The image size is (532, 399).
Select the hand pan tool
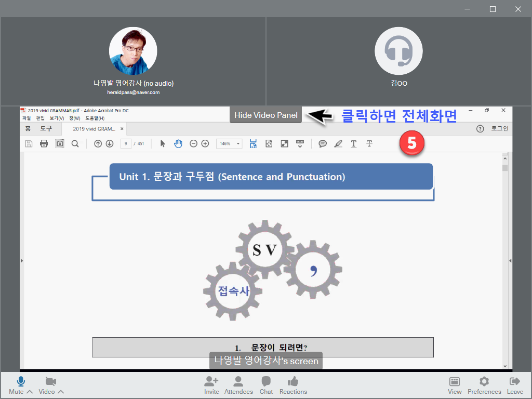(x=178, y=144)
